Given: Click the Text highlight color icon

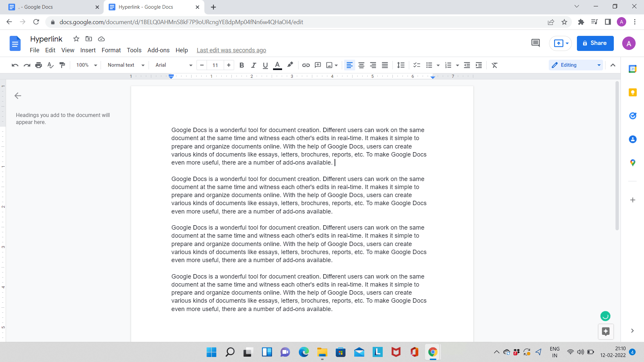Looking at the screenshot, I should coord(290,65).
